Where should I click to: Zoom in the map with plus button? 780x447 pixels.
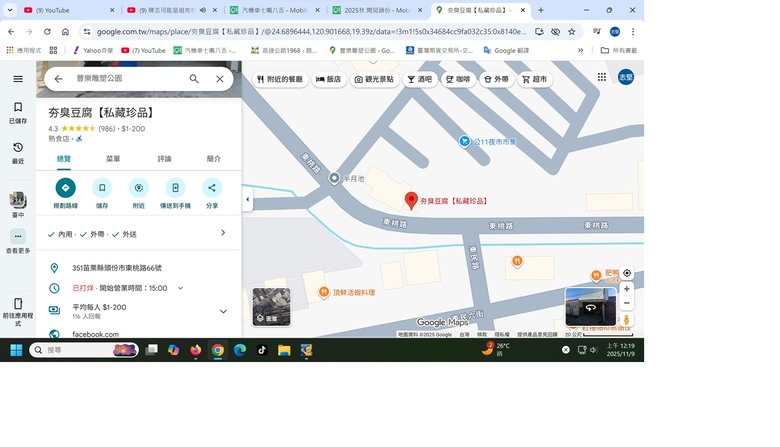click(x=627, y=289)
